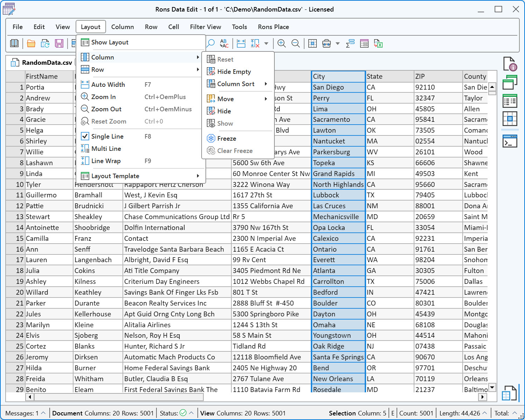Screen dimensions: 525x420
Task: Click the form view toolbar icon
Action: 364,43
